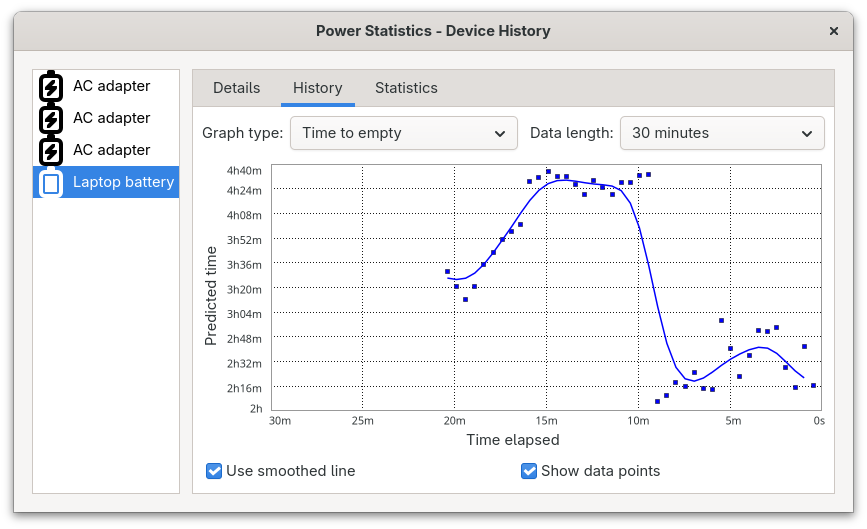Click the Power Statistics - Device History title

coord(433,31)
